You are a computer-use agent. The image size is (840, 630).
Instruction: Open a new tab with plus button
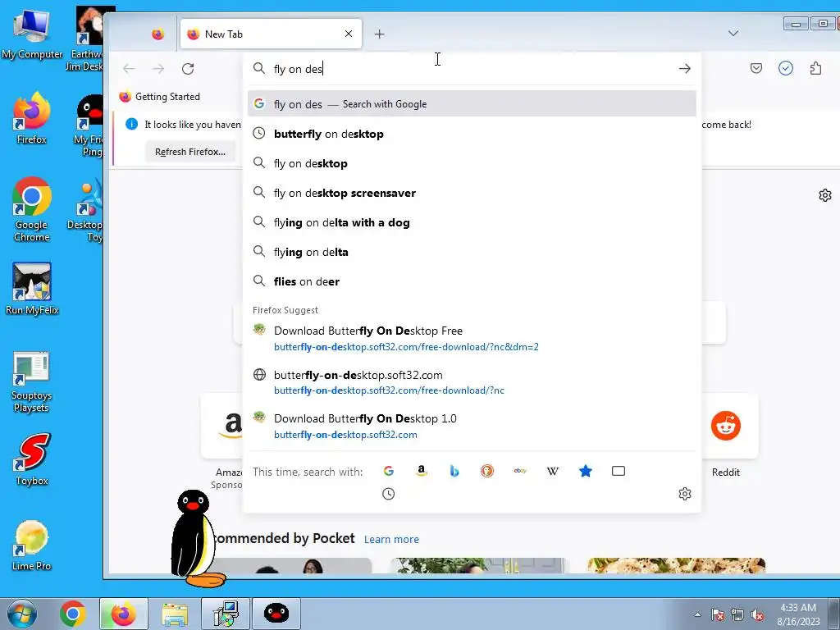379,34
